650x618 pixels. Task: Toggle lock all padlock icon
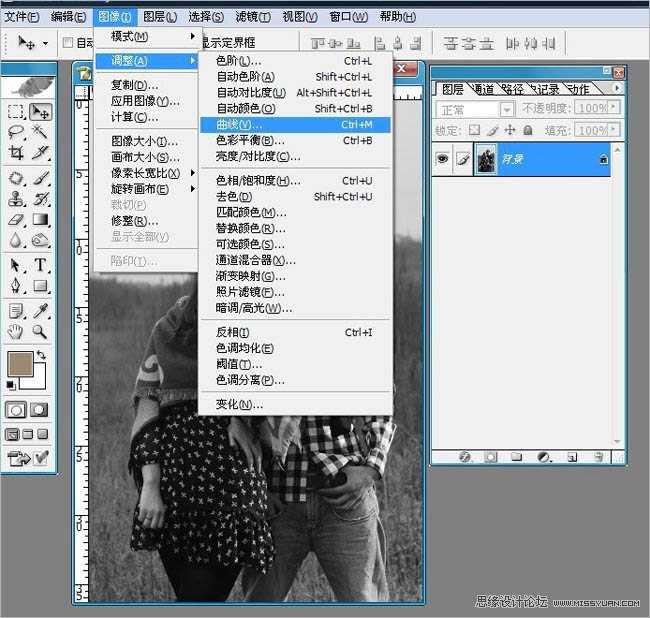pyautogui.click(x=528, y=131)
